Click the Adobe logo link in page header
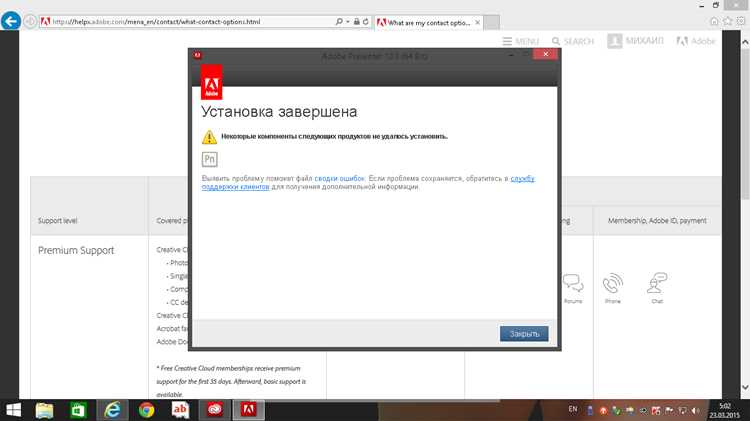This screenshot has height=421, width=750. coord(695,41)
